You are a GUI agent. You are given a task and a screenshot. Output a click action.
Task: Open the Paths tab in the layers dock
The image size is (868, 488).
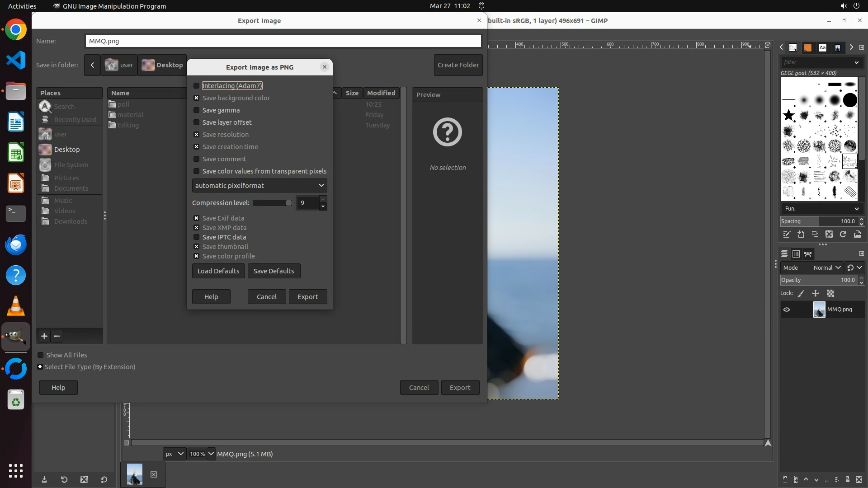point(808,254)
